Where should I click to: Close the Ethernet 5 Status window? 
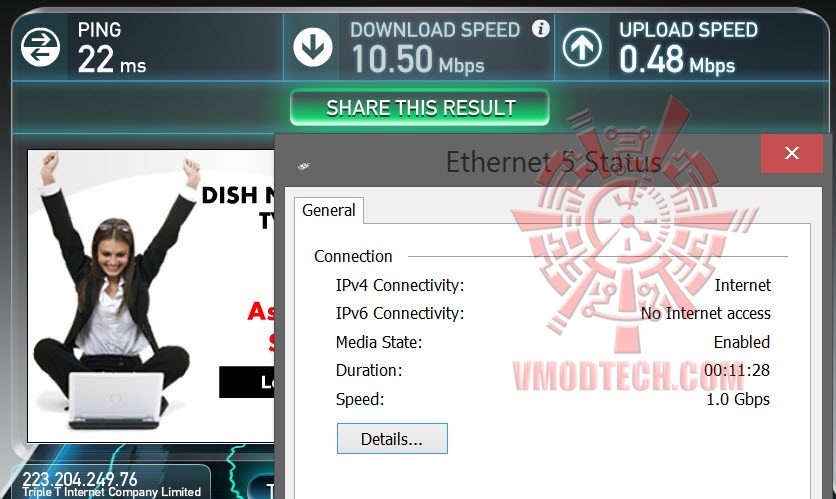792,154
